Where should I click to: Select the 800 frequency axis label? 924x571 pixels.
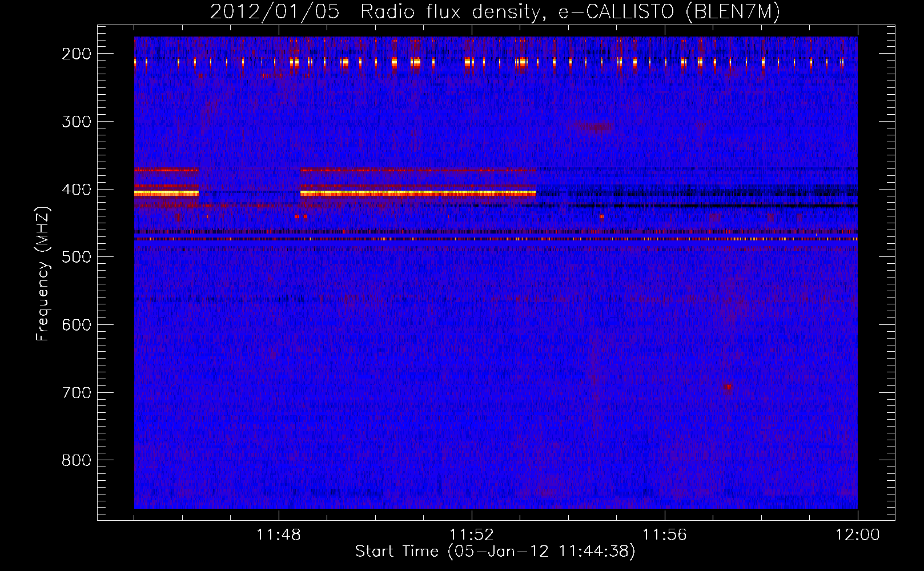[77, 460]
